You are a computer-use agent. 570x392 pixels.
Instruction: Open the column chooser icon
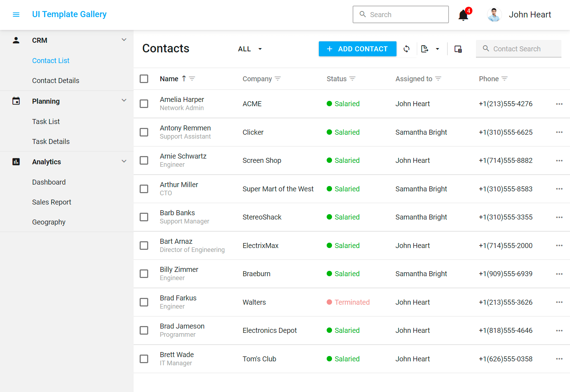[x=458, y=49]
